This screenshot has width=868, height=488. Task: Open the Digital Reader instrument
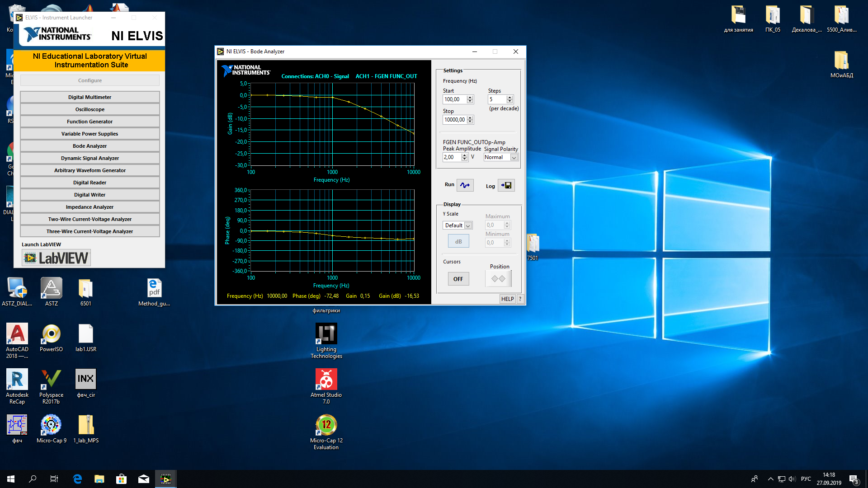(x=90, y=183)
